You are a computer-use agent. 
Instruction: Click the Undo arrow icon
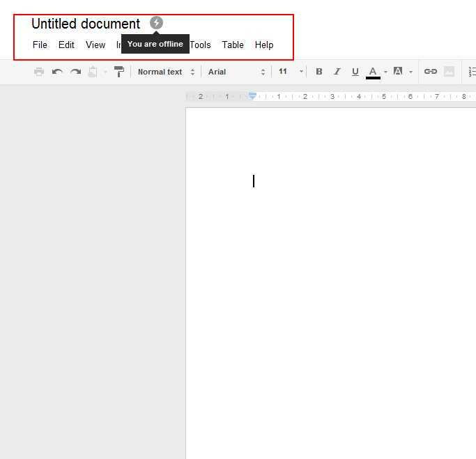click(57, 72)
